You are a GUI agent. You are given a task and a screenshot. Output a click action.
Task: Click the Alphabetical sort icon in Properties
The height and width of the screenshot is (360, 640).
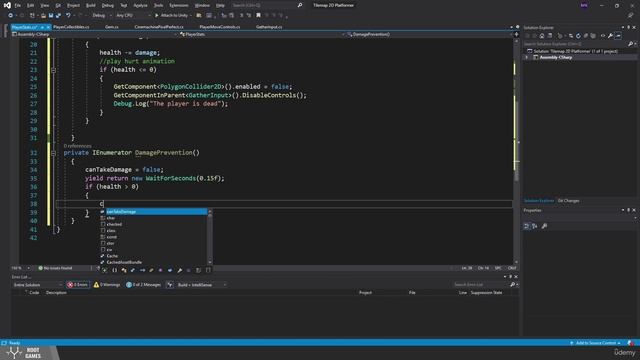(x=535, y=226)
